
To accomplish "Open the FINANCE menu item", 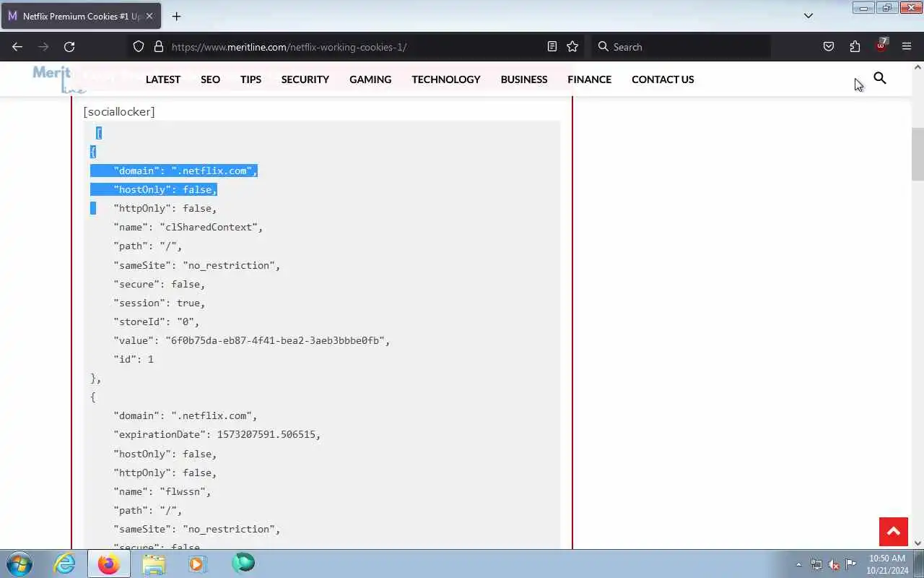I will tap(589, 79).
